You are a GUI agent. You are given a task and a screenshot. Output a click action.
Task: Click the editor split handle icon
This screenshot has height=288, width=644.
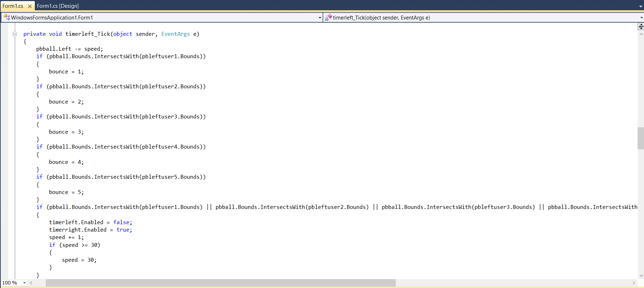[641, 27]
